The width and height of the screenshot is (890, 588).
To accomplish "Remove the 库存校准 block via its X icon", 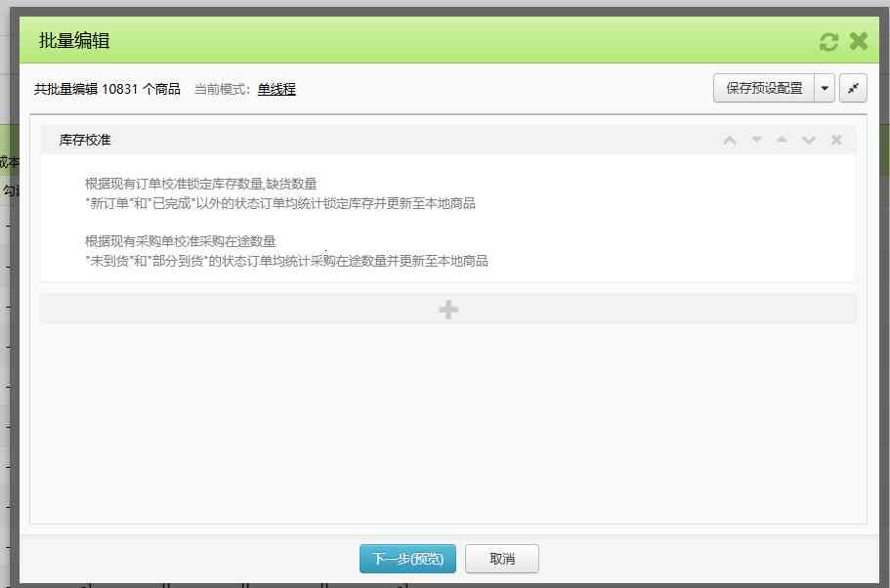I will pos(836,140).
